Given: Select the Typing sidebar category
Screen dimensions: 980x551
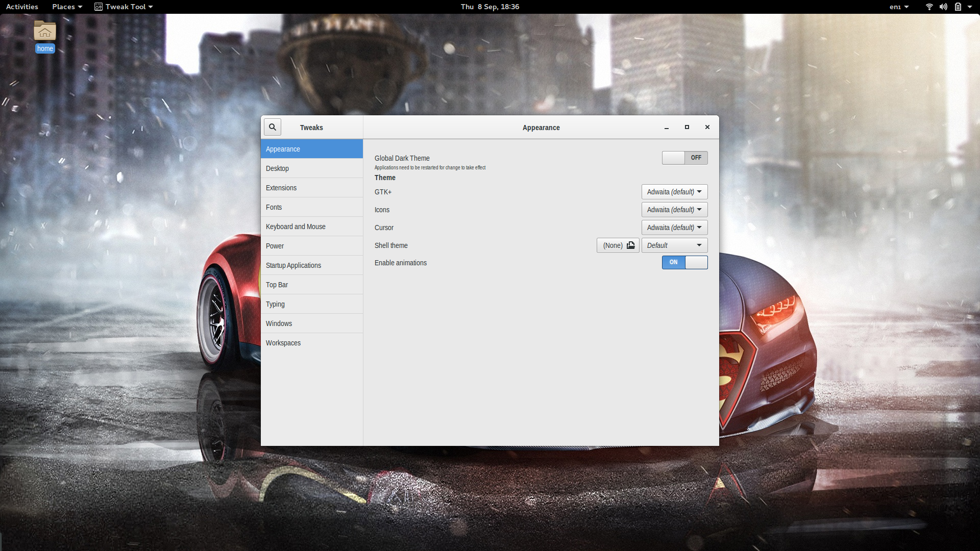Looking at the screenshot, I should [312, 304].
